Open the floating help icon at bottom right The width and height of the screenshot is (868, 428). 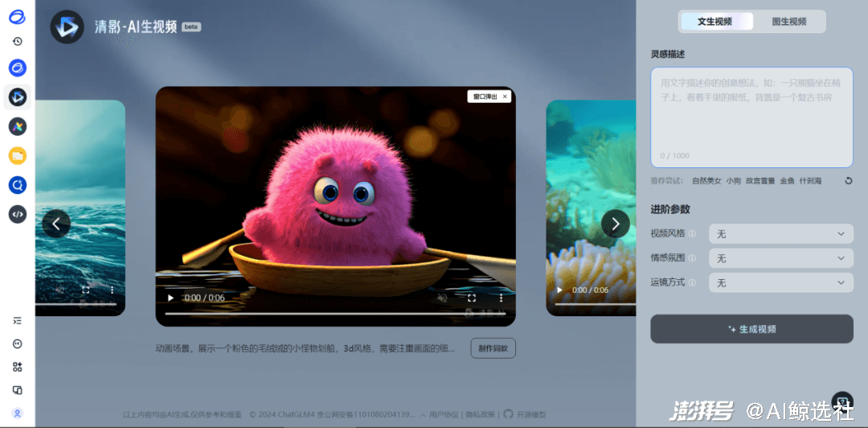click(x=842, y=402)
